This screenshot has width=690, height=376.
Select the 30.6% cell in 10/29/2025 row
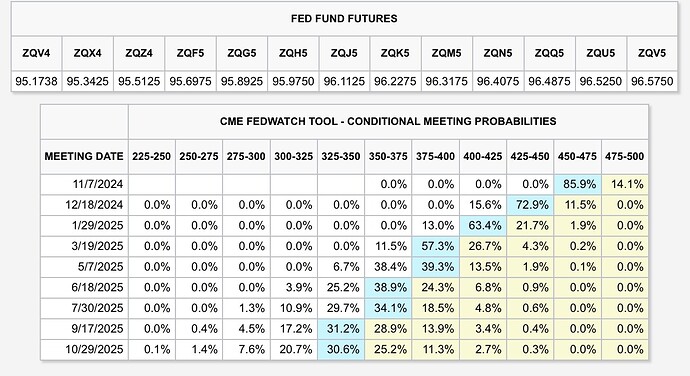(x=341, y=350)
